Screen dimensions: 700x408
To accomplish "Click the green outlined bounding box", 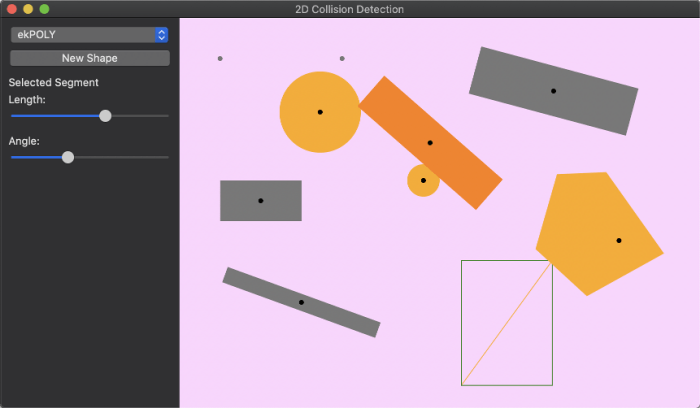I will [462, 320].
